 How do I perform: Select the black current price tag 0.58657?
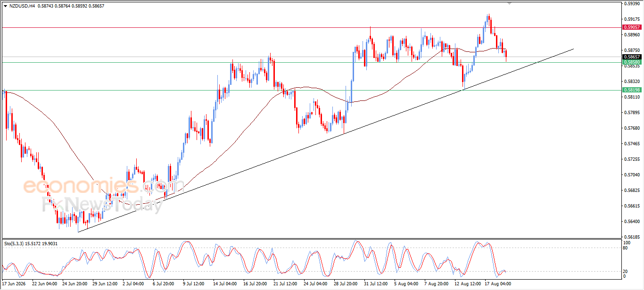631,57
